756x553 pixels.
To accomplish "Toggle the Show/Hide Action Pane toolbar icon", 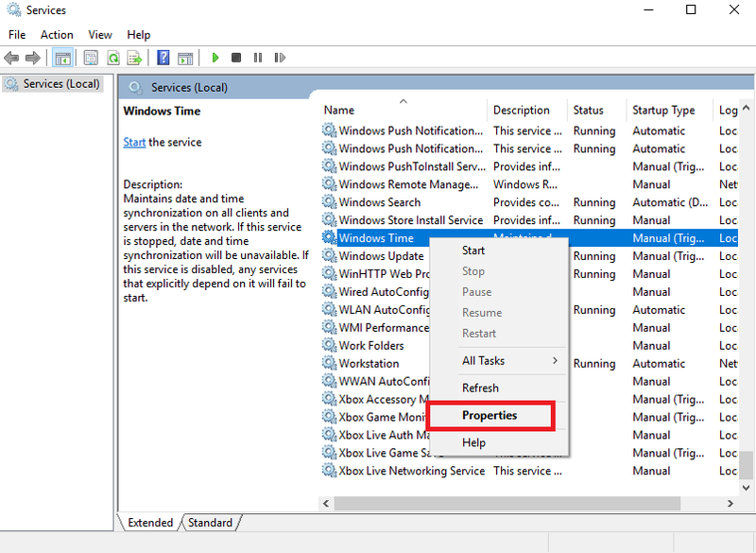I will point(185,58).
